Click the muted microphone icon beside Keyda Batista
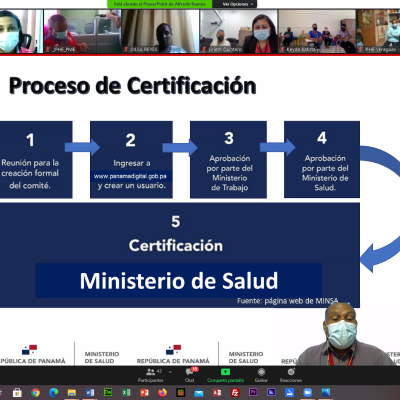400x400 pixels. coord(283,49)
